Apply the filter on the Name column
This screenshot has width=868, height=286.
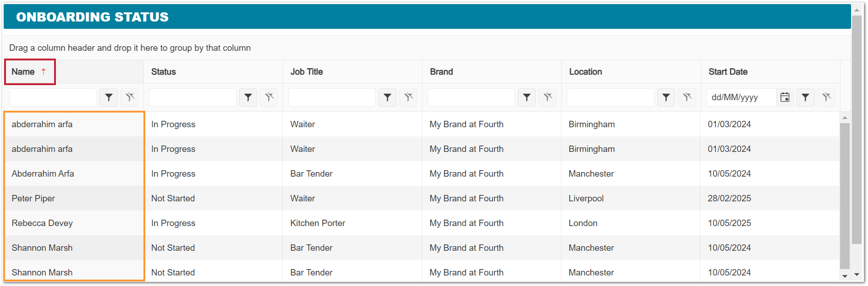[109, 97]
